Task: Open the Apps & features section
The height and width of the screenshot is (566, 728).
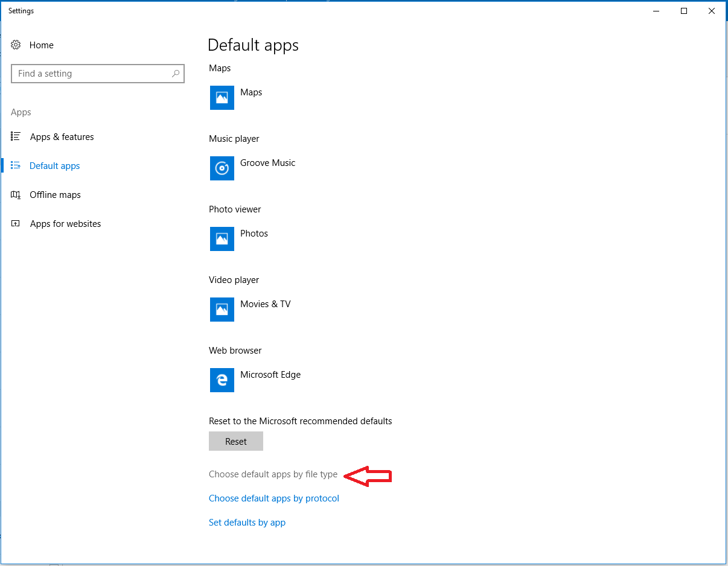Action: (62, 137)
